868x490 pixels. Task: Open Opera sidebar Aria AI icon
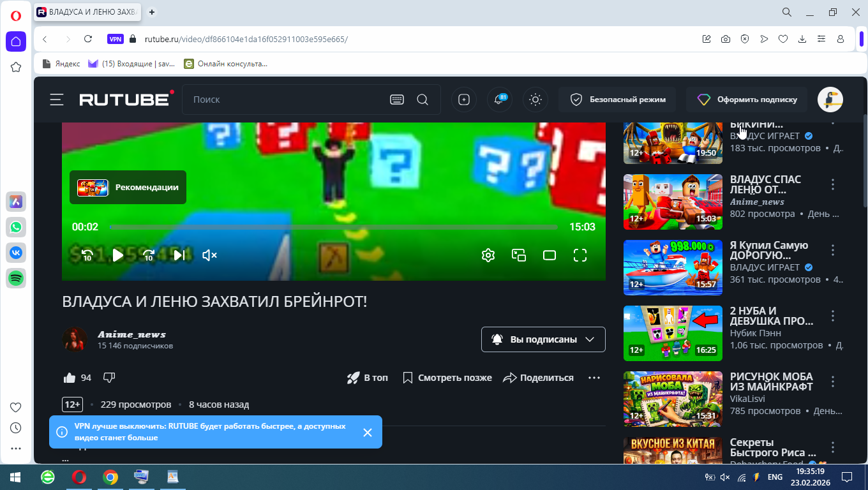[x=16, y=201]
